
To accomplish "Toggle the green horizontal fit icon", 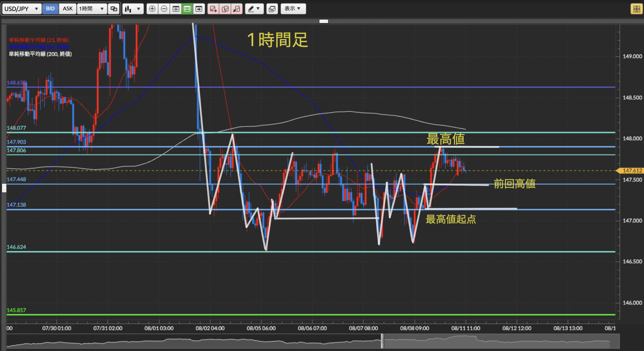I will point(187,9).
